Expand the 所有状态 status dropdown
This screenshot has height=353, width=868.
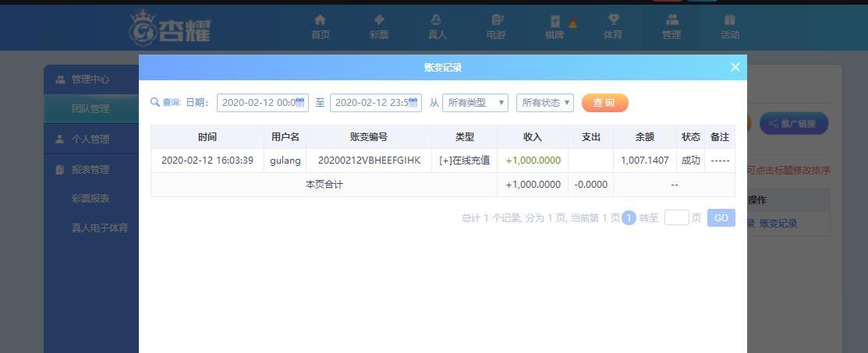545,103
